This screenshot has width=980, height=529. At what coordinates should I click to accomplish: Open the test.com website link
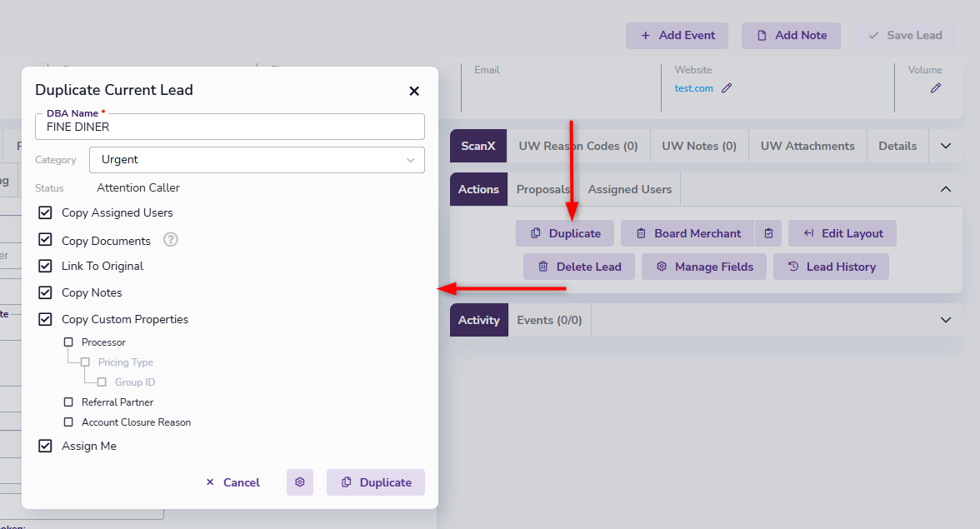tap(693, 88)
